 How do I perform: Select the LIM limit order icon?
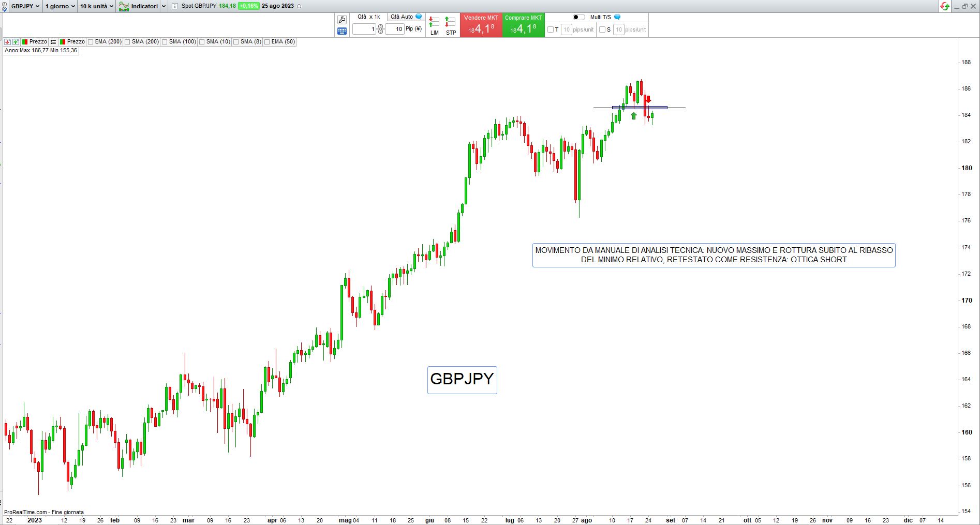coord(434,25)
